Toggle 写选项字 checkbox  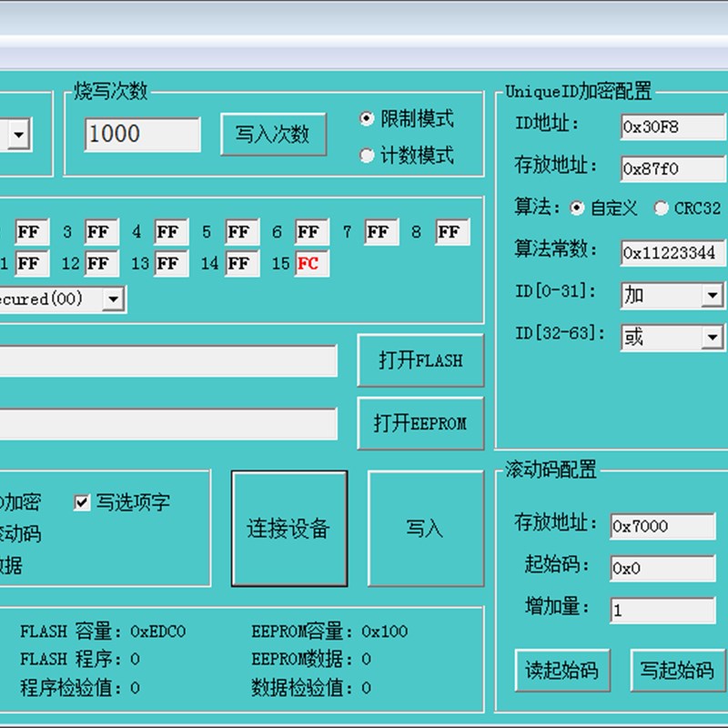pyautogui.click(x=82, y=502)
